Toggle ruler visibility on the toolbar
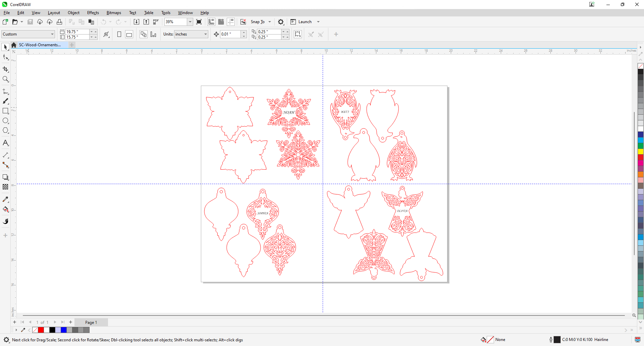Screen dimensions: 644x346 coord(211,22)
